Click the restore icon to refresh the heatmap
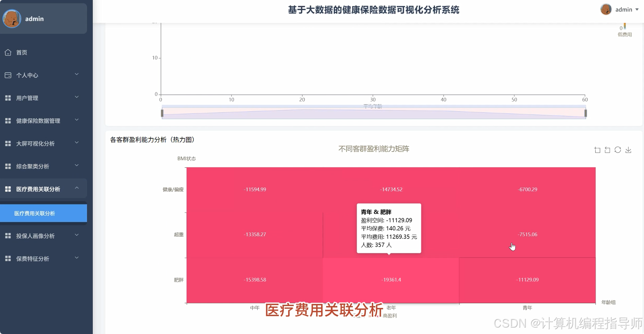644x334 pixels. pyautogui.click(x=618, y=150)
